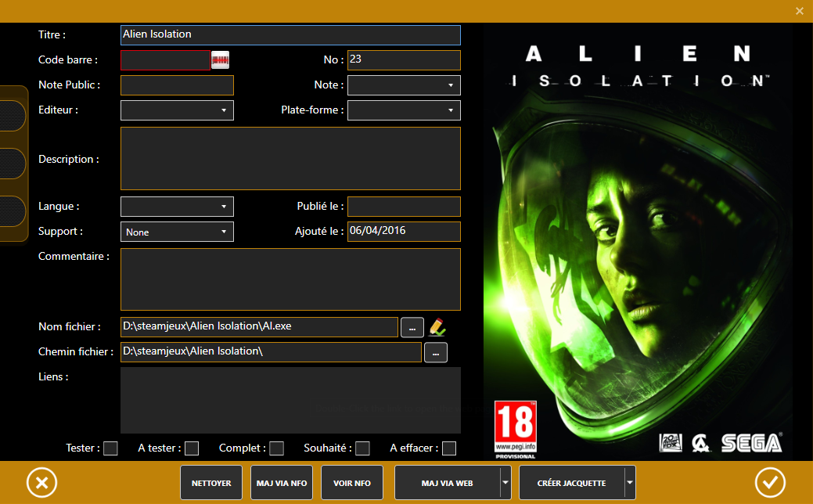This screenshot has height=504, width=813.
Task: Click the Nom fichier path field
Action: 259,327
